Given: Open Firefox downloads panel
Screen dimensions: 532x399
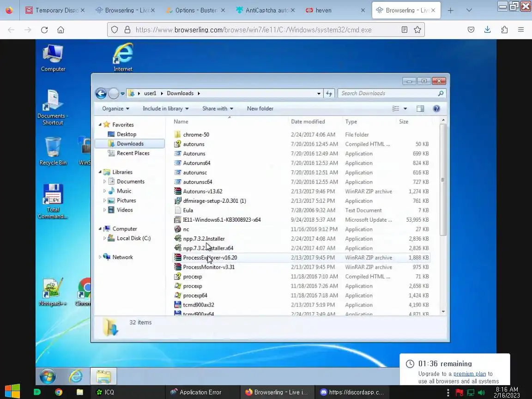Looking at the screenshot, I should [487, 30].
